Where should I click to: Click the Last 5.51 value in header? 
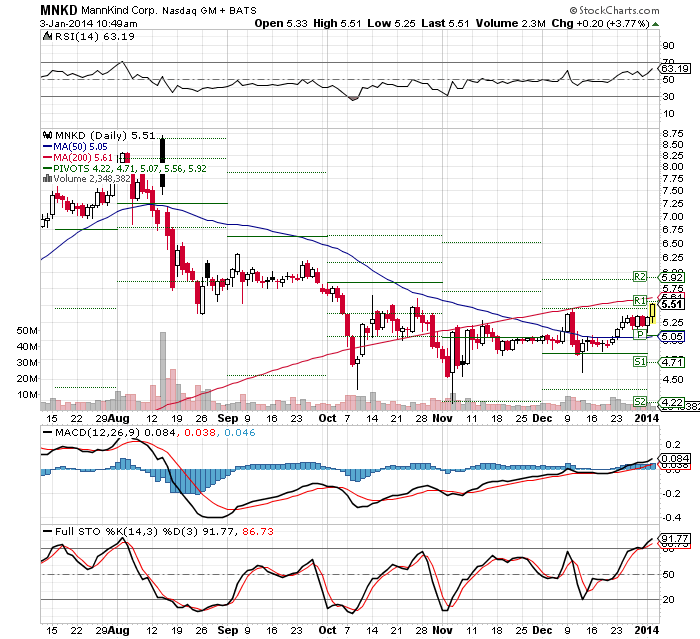445,23
